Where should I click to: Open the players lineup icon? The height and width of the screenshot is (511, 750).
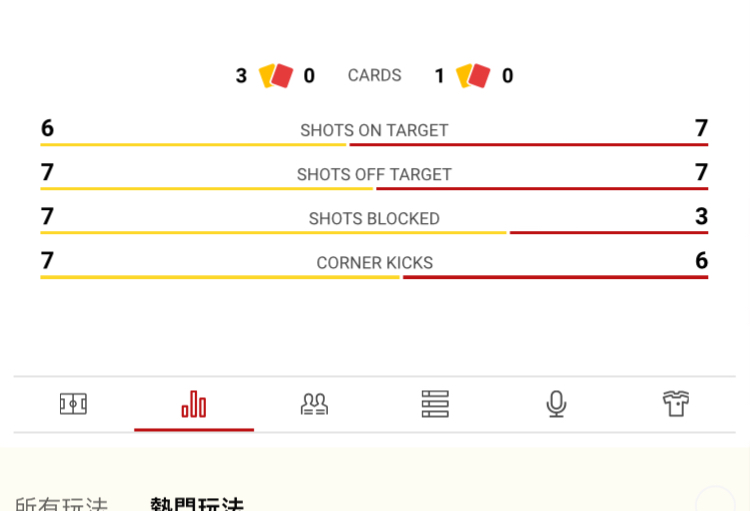click(314, 404)
